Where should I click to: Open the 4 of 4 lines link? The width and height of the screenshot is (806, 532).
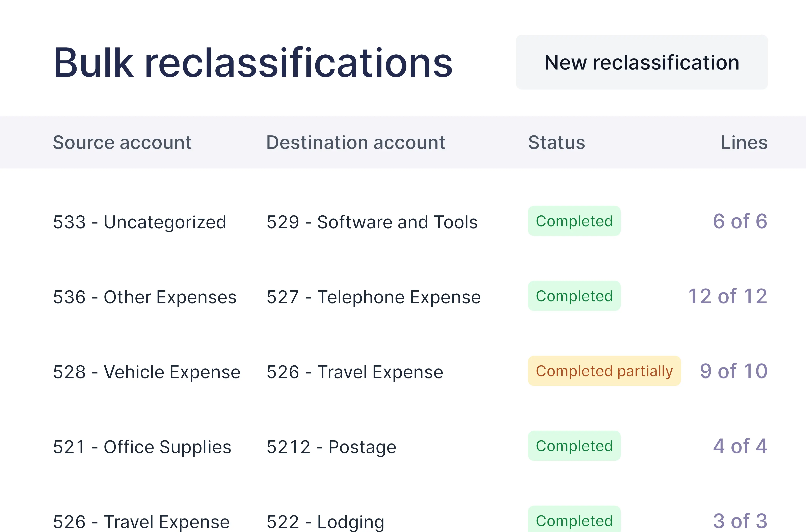740,446
